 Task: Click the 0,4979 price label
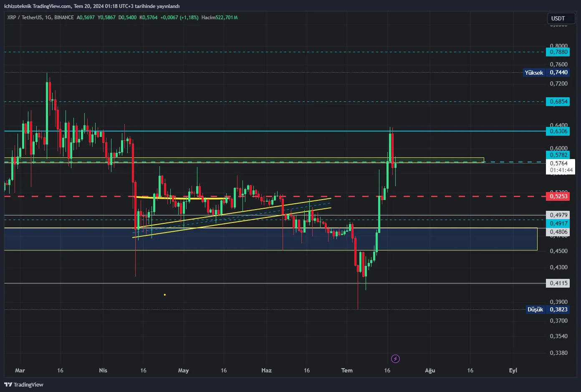coord(558,215)
